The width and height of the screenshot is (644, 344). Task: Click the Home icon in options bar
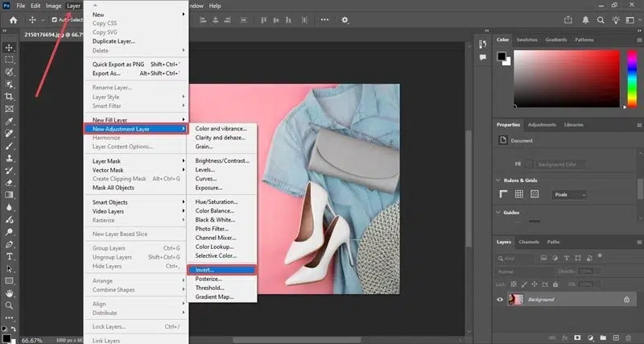pos(14,19)
